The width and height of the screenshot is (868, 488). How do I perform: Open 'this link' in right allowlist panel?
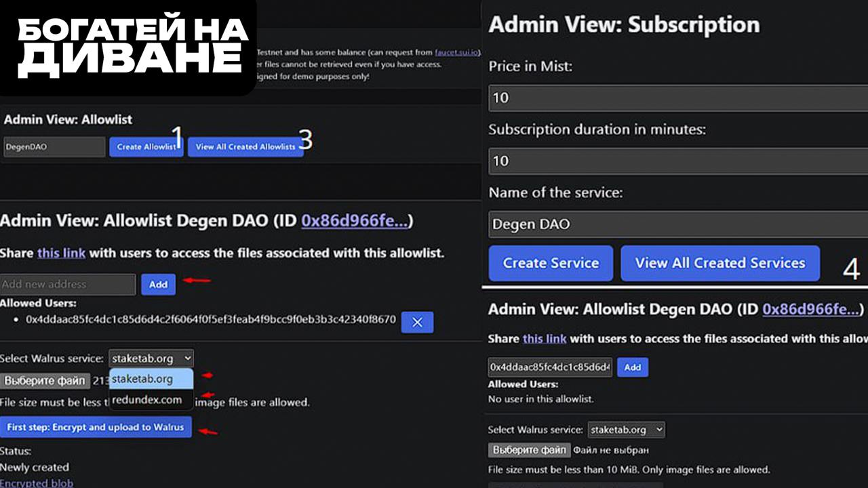(545, 338)
